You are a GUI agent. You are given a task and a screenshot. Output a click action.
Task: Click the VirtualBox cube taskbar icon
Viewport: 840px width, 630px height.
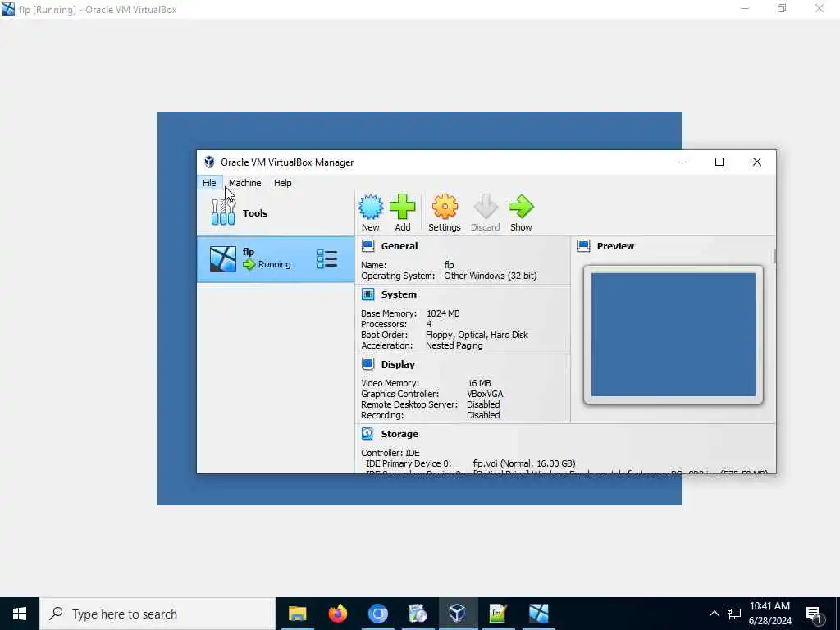pos(458,614)
